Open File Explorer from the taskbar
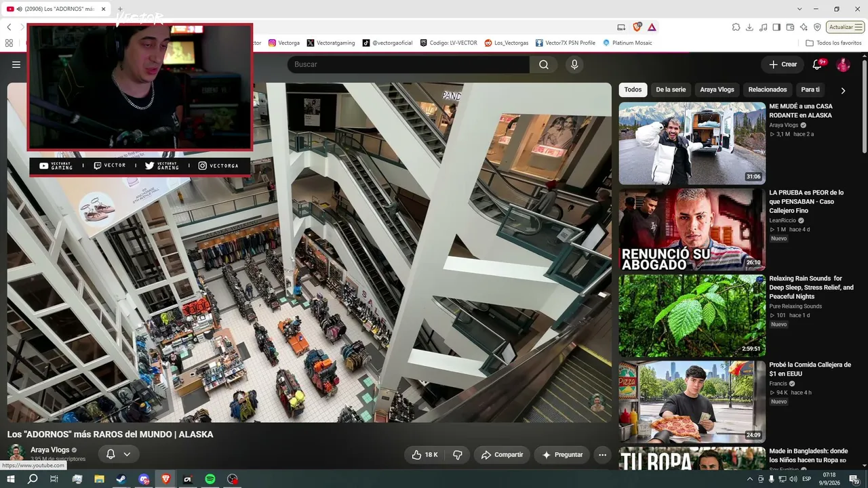 [99, 479]
